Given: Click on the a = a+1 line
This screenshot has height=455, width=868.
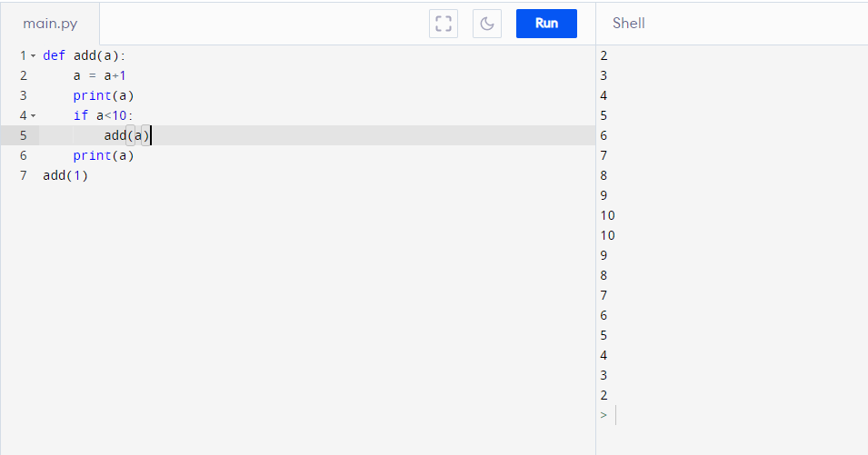Looking at the screenshot, I should (x=100, y=75).
